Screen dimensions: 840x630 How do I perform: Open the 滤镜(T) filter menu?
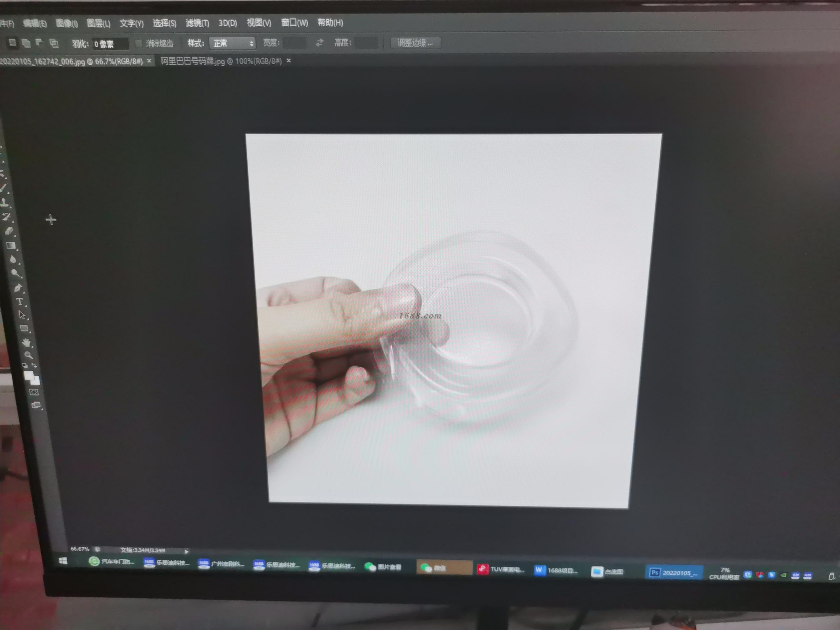pos(197,23)
